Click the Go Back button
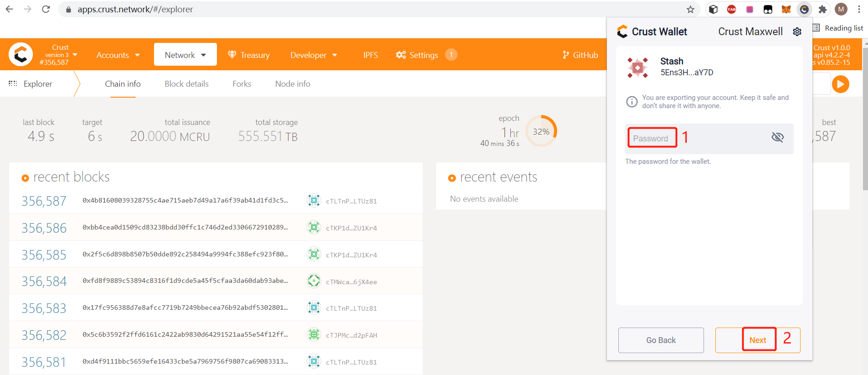 661,340
